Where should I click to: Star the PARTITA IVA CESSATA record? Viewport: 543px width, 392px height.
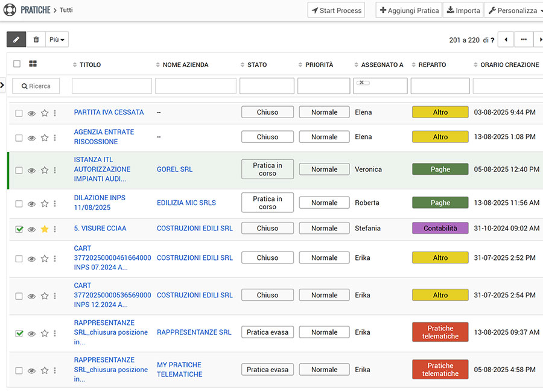[x=45, y=113]
